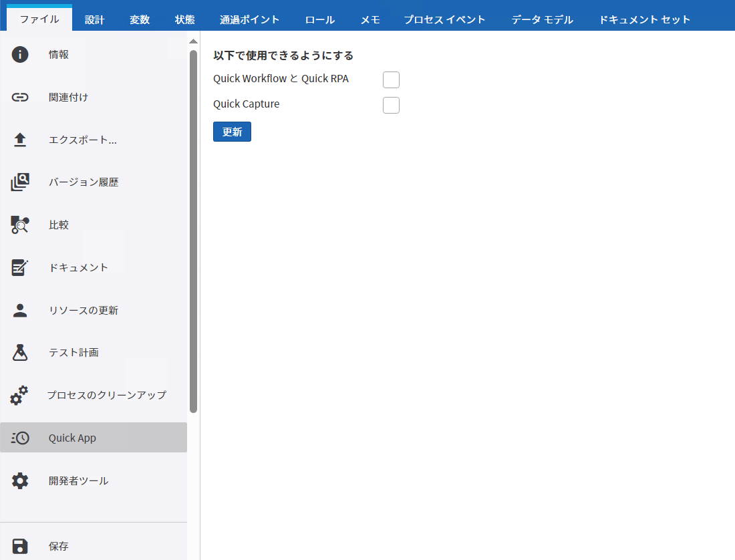
Task: Check the Quick Capture checkbox
Action: click(x=391, y=105)
